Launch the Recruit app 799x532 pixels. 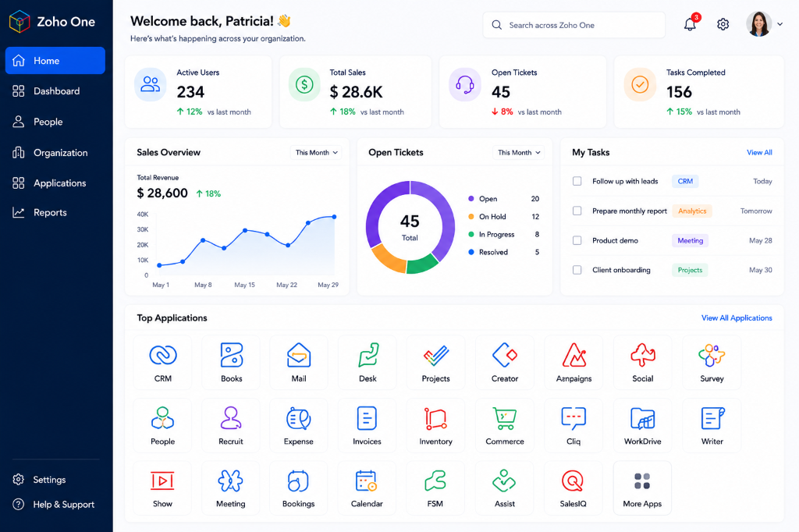tap(231, 425)
